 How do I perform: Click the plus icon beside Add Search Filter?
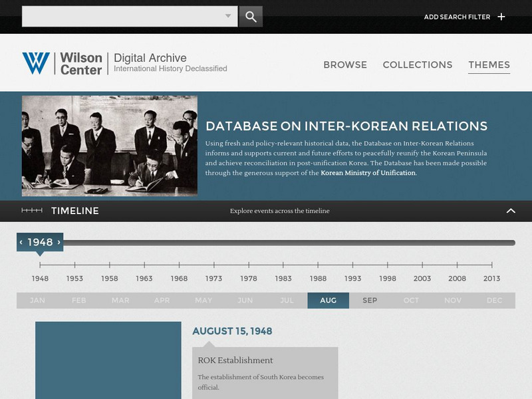[503, 16]
